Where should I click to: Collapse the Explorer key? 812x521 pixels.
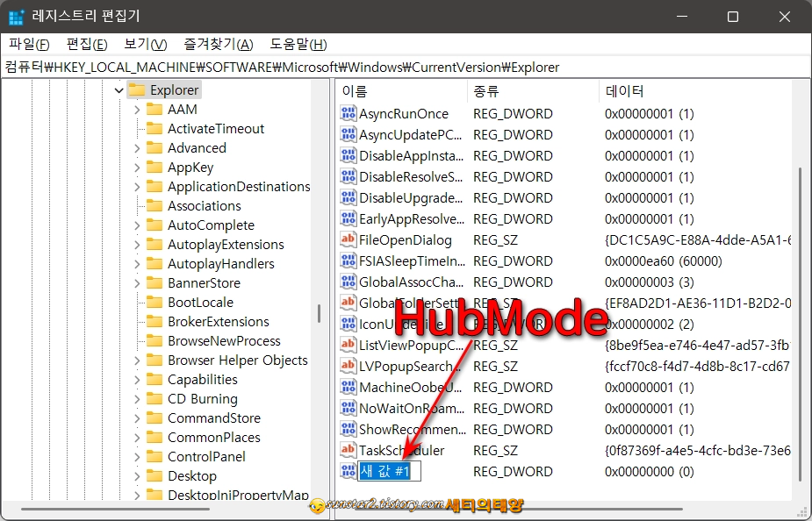[119, 90]
